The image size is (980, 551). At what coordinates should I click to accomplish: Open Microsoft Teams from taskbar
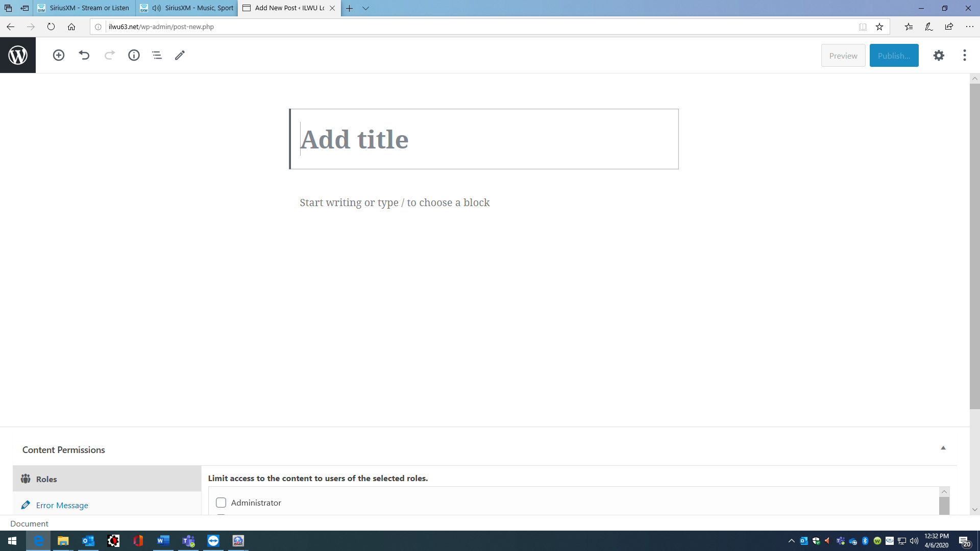tap(188, 541)
